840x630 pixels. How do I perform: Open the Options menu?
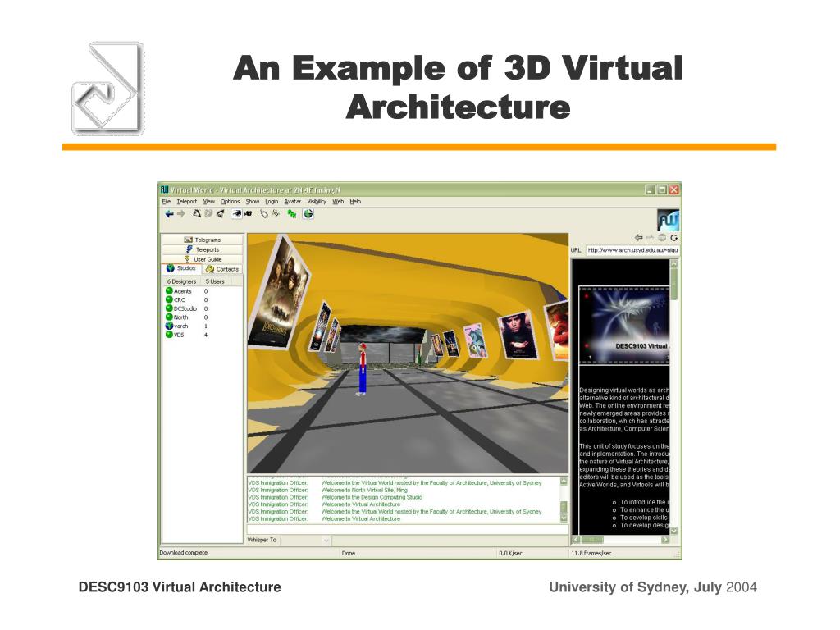(230, 202)
